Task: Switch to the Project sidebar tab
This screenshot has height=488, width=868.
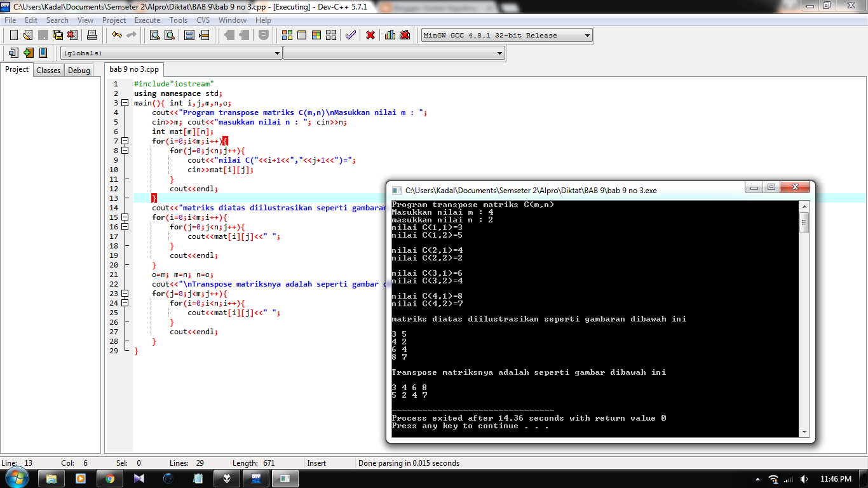Action: click(x=17, y=70)
